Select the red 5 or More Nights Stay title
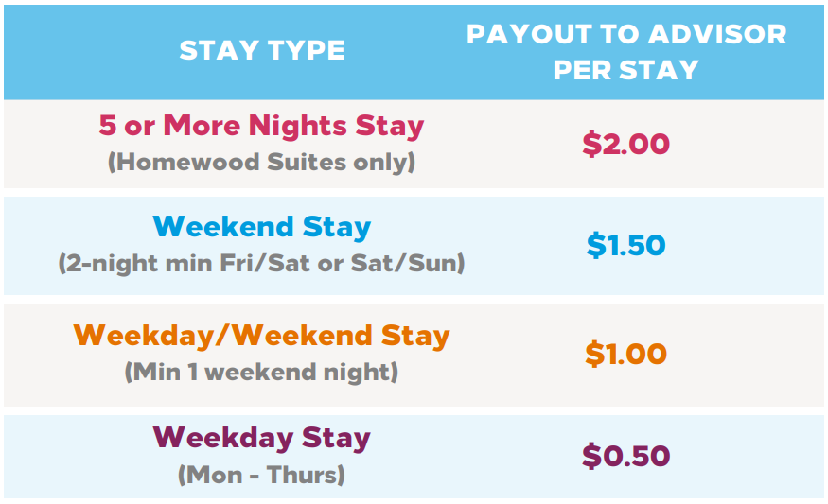The image size is (828, 504). tap(261, 126)
